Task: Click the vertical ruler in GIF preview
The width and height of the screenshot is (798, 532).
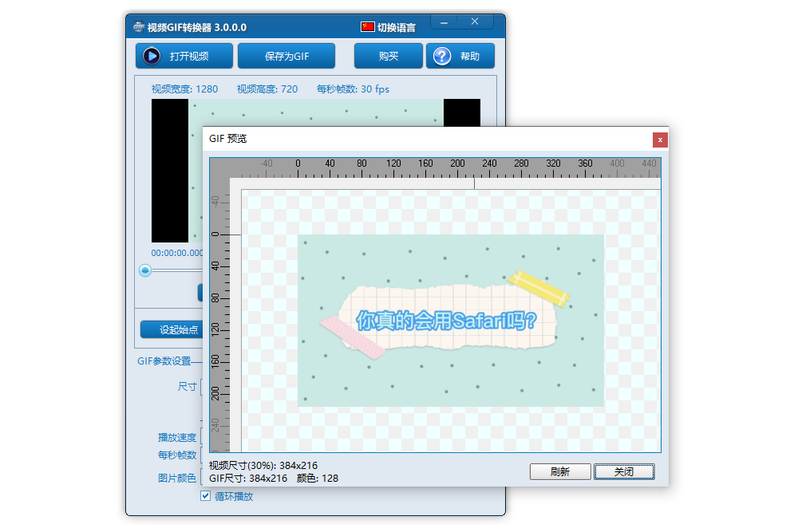Action: tap(220, 315)
